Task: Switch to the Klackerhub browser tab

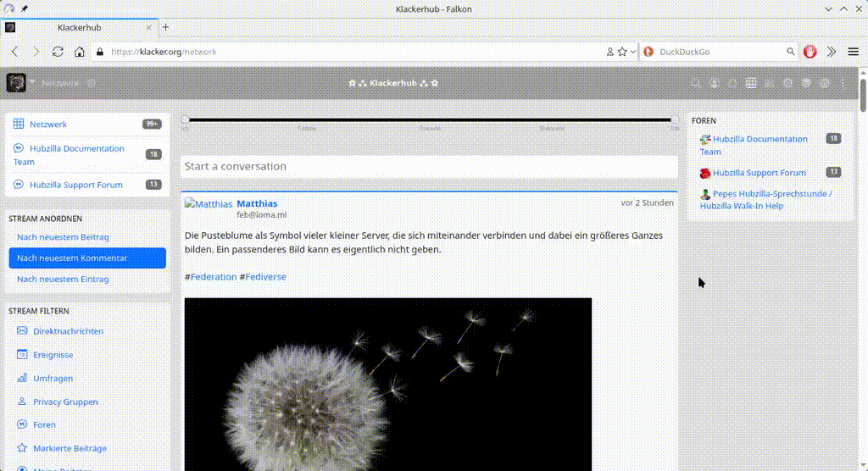Action: [x=79, y=27]
